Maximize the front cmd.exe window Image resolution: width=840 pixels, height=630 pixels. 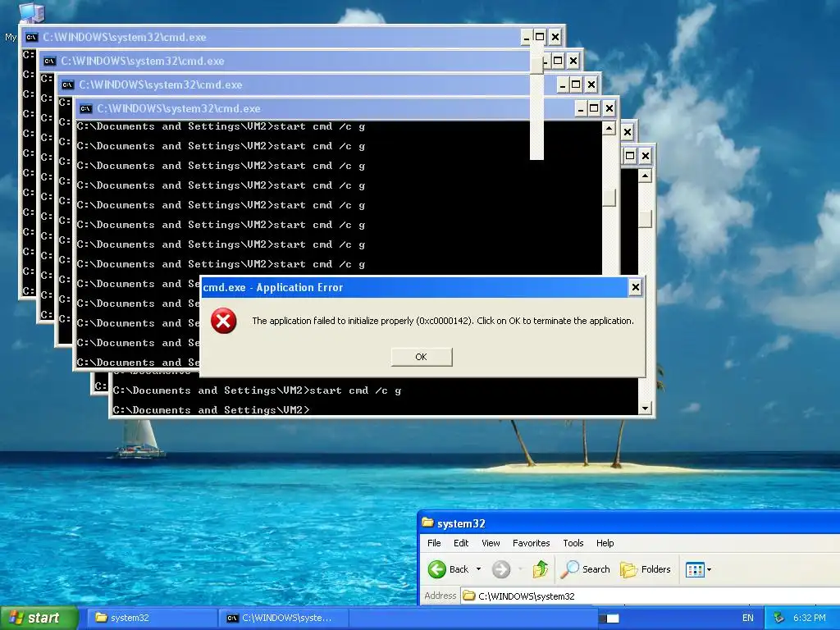point(594,109)
